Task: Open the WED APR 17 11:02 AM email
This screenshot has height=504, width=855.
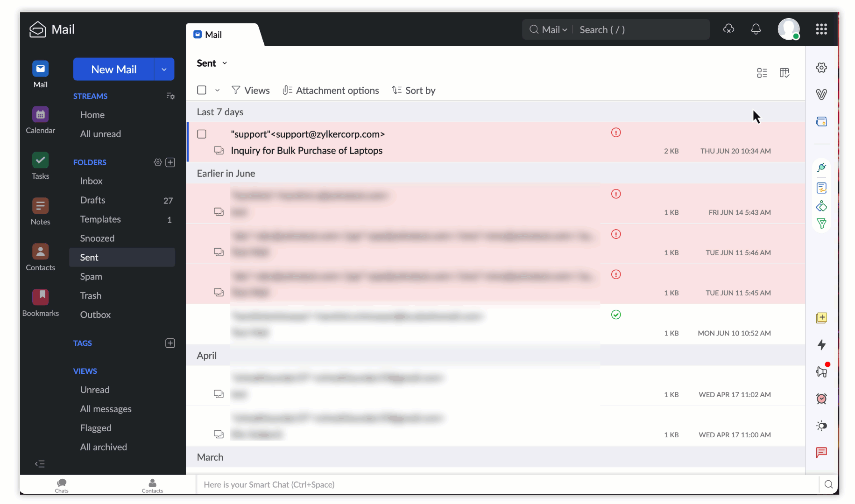Action: coord(495,385)
